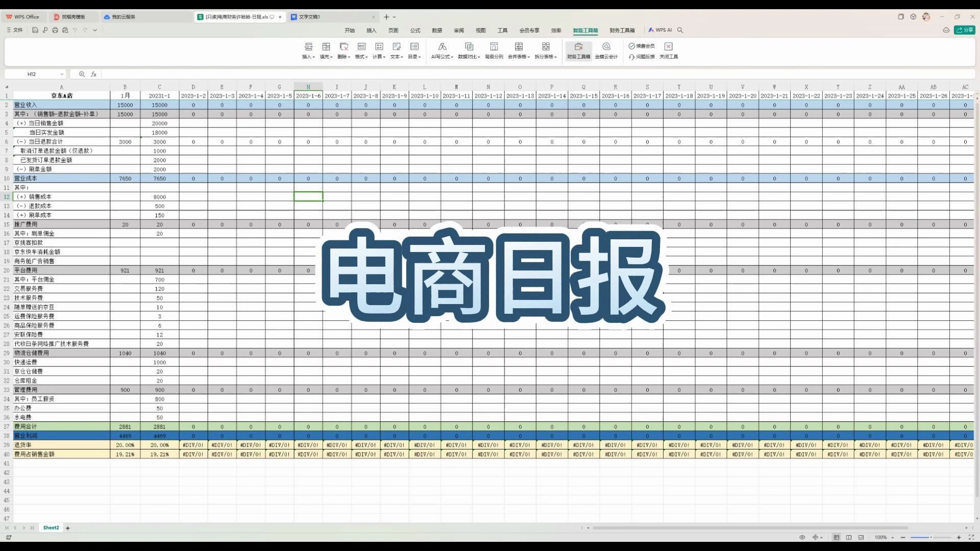Image resolution: width=980 pixels, height=551 pixels.
Task: Toggle 云服务 taskbar icon
Action: (120, 17)
